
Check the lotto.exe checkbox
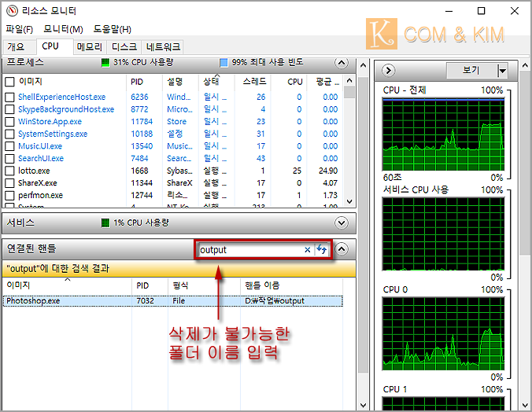click(x=10, y=171)
